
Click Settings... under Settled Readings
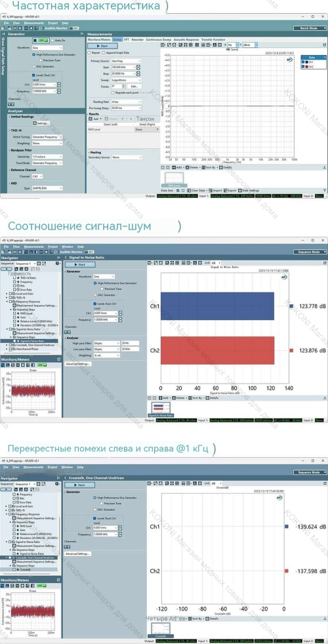tap(41, 123)
